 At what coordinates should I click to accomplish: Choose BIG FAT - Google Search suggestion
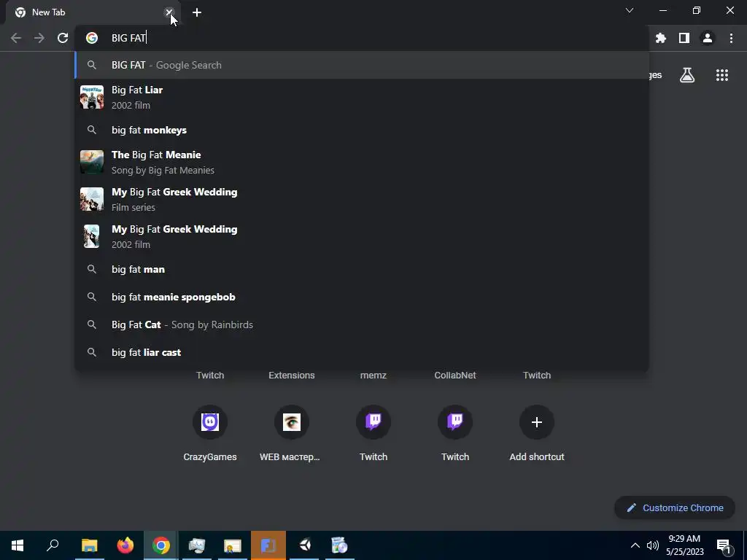(362, 65)
